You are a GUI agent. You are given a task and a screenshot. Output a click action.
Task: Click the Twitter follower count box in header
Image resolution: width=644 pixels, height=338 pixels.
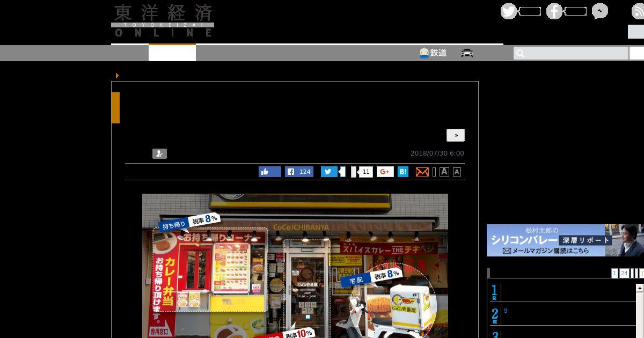tap(530, 11)
